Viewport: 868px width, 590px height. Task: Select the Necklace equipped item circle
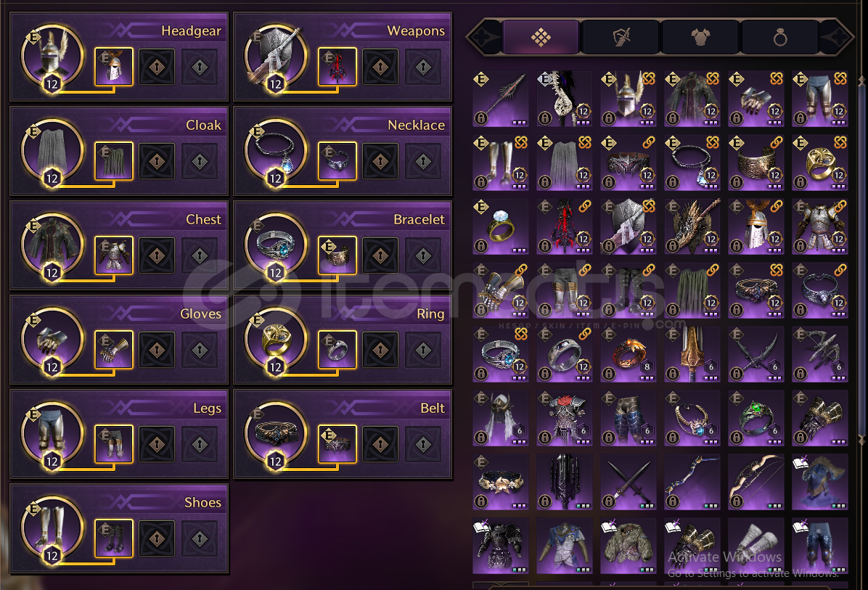(x=277, y=150)
